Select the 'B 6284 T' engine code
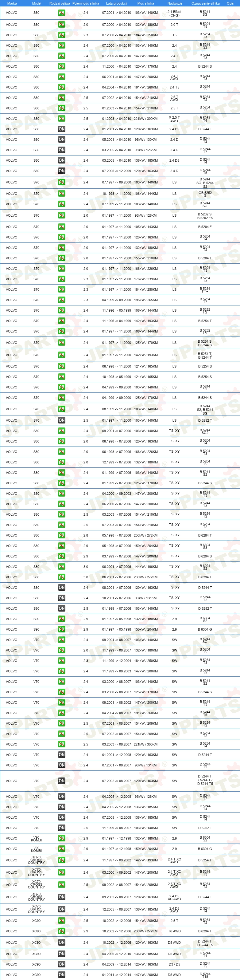This screenshot has width=240, height=980. (x=205, y=536)
